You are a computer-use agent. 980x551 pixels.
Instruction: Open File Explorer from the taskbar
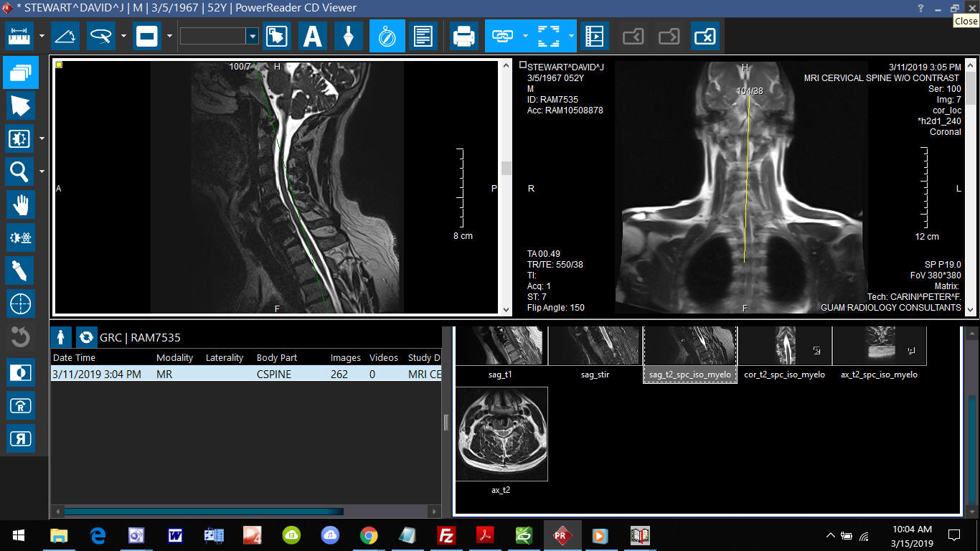click(59, 534)
